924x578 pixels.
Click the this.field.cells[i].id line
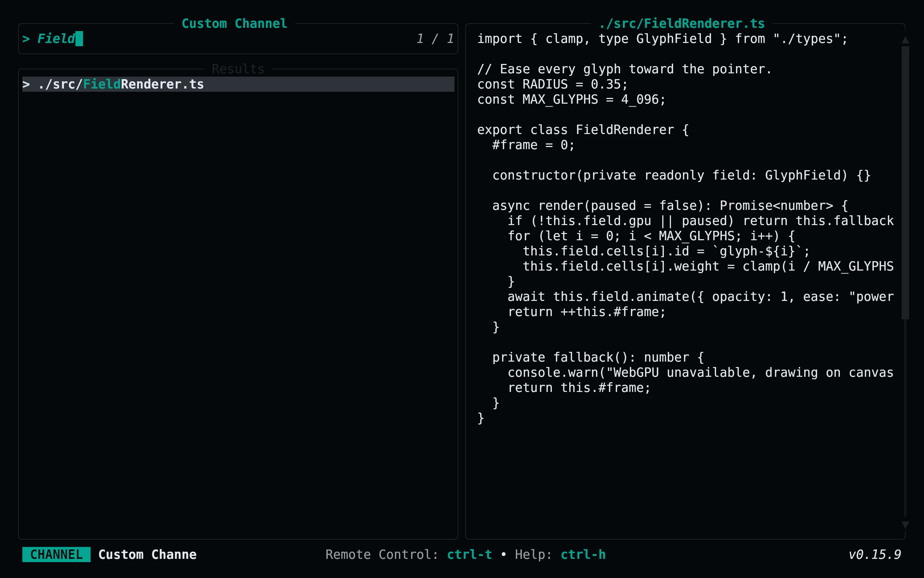pos(666,251)
